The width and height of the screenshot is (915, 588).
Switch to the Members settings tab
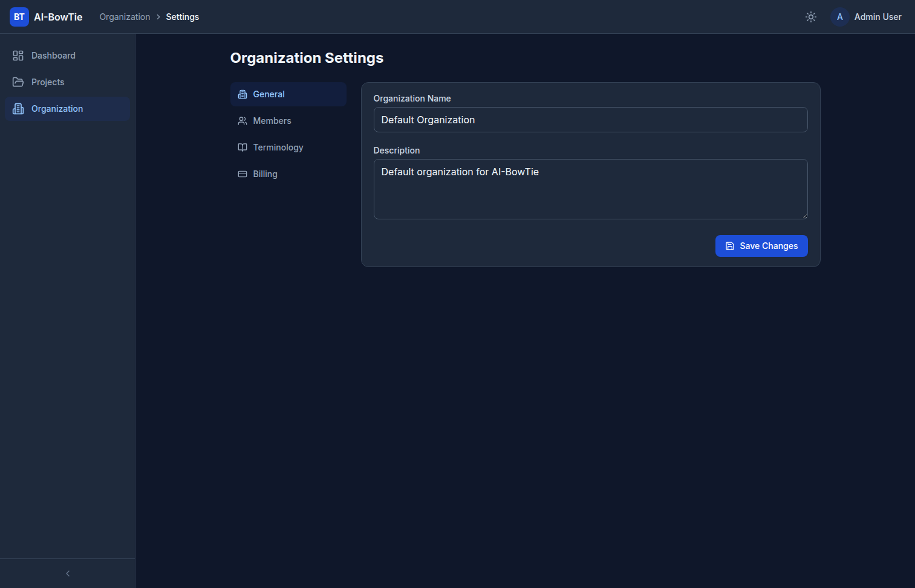(272, 121)
